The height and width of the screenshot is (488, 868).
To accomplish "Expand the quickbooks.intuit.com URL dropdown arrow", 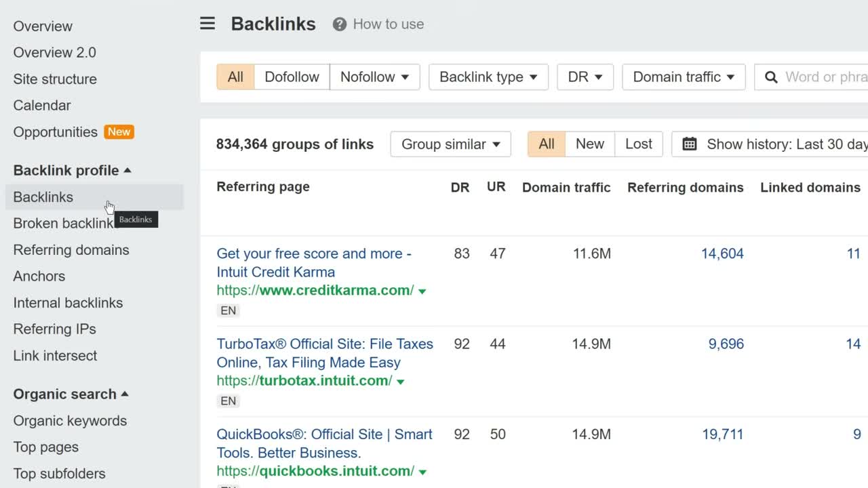I will coord(423,472).
